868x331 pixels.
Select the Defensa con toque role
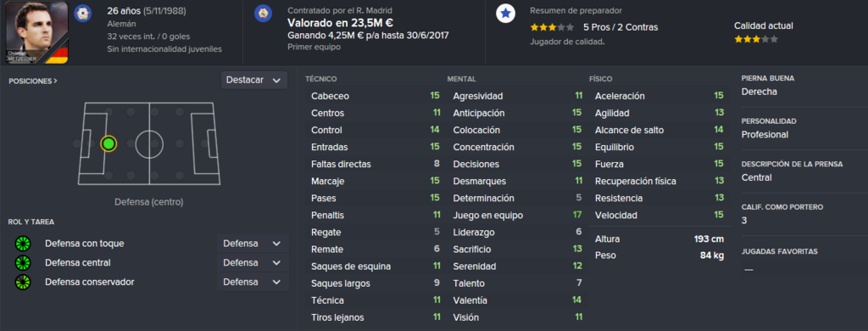click(x=84, y=244)
